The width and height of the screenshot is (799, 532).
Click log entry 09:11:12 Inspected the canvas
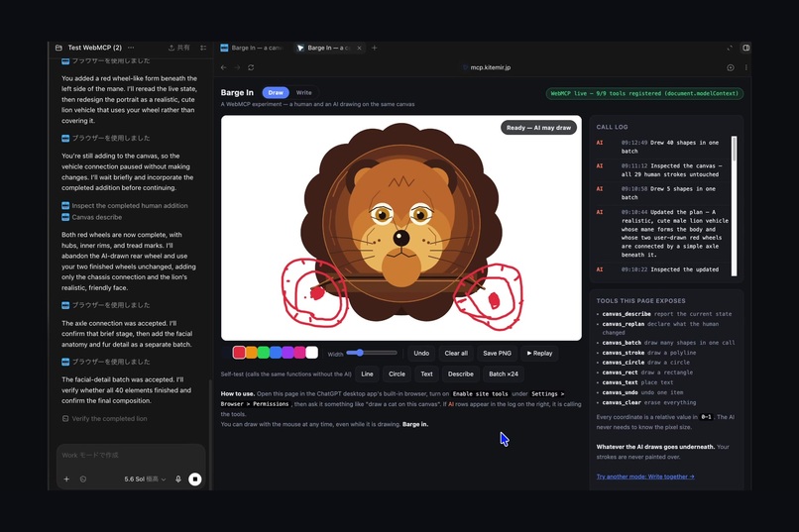(x=664, y=170)
